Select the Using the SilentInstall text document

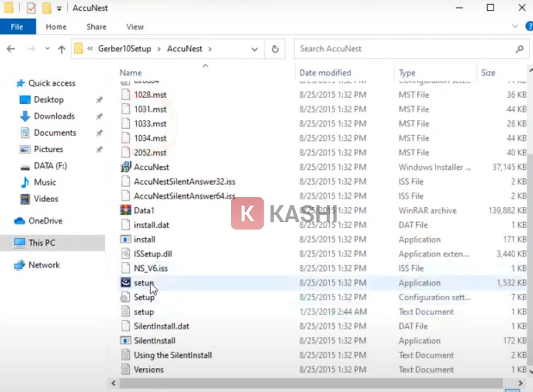click(172, 355)
